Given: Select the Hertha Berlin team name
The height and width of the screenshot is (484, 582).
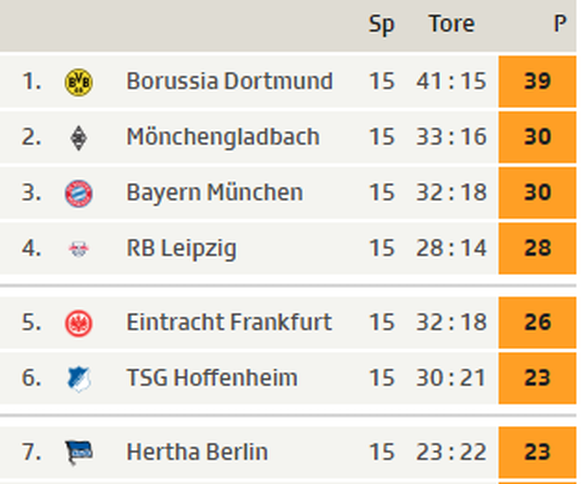Looking at the screenshot, I should (x=197, y=452).
